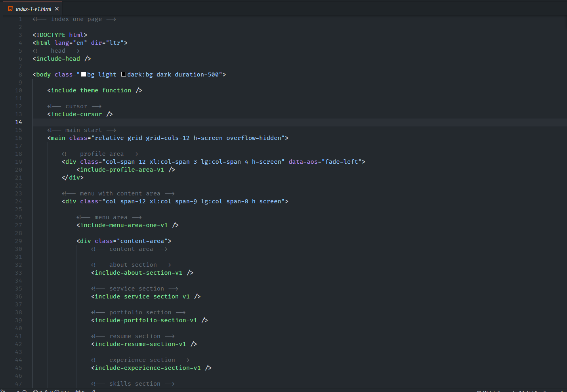Click the 'cursor' comment line
Image resolution: width=567 pixels, height=392 pixels.
point(74,106)
